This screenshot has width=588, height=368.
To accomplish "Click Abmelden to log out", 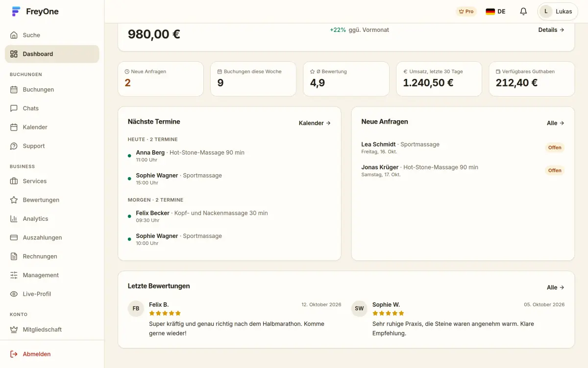I will tap(52, 354).
